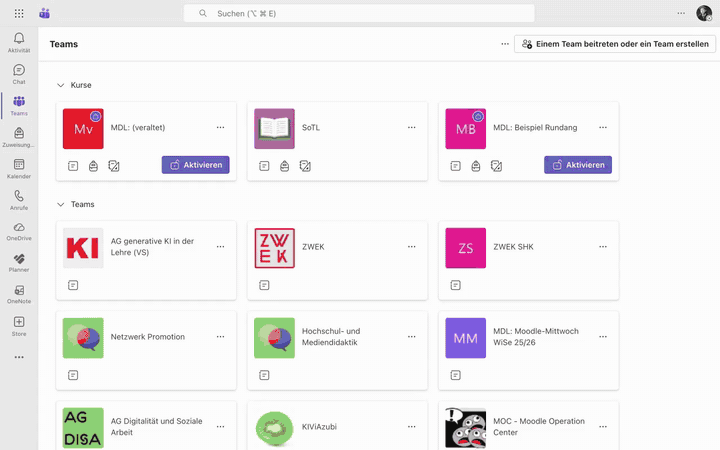Open the ZWEK SHK team name
720x450 pixels.
click(x=513, y=247)
